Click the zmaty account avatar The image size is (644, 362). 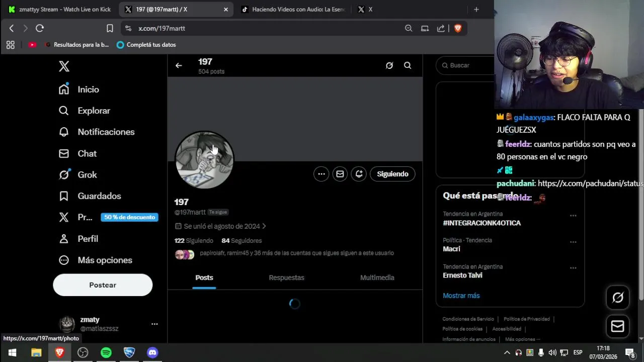point(67,324)
